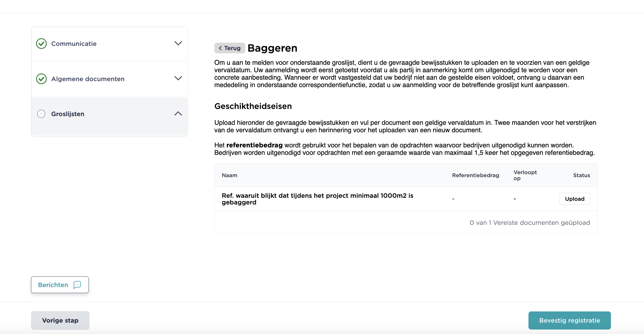Open the Communicatie step
The image size is (644, 334).
pos(74,44)
